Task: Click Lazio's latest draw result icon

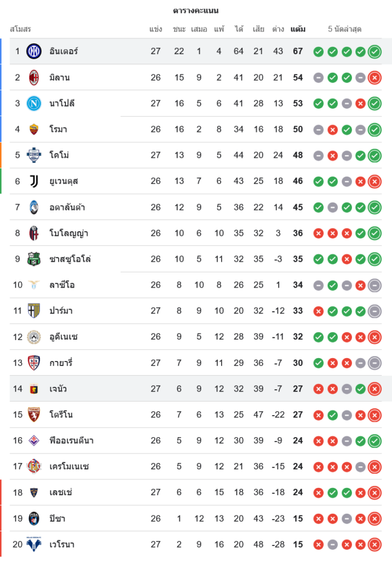Action: click(374, 285)
